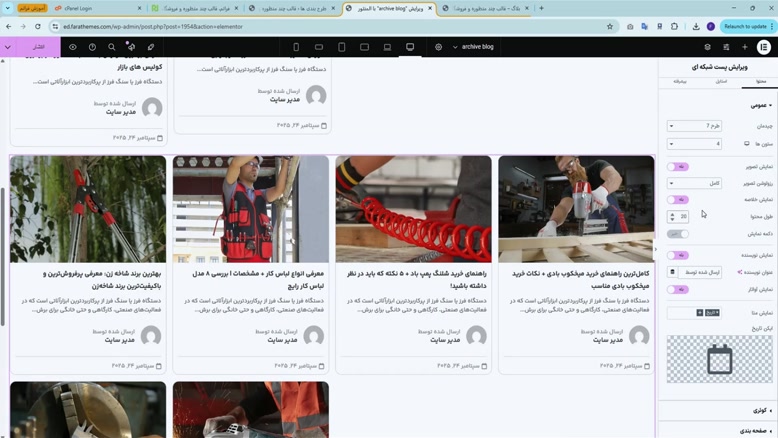The height and width of the screenshot is (438, 778).
Task: Switch to the پیشرفته tab
Action: (x=680, y=81)
